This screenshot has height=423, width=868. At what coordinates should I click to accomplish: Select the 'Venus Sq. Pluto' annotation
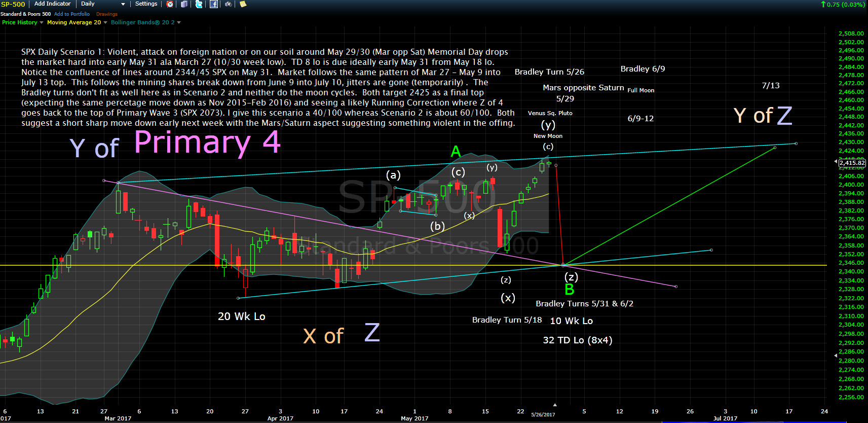550,113
